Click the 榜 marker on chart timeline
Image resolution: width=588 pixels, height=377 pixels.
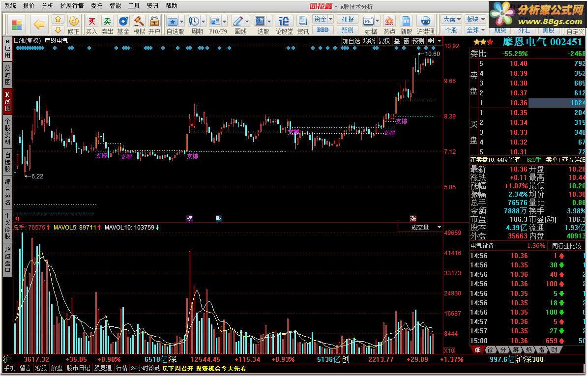pos(189,219)
